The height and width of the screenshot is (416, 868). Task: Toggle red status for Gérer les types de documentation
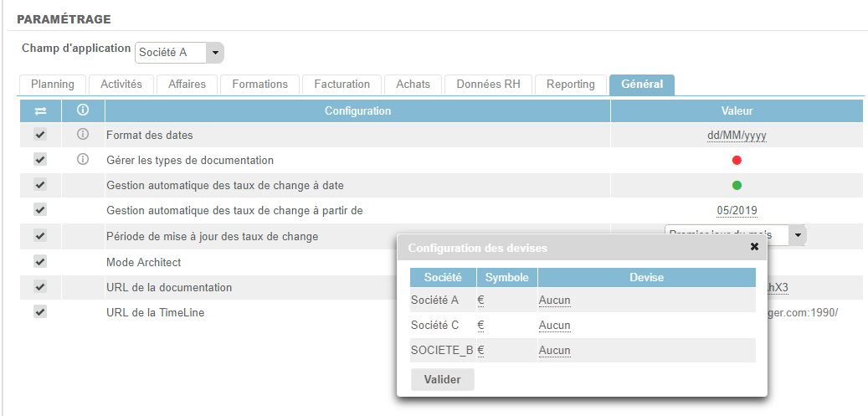pyautogui.click(x=737, y=161)
